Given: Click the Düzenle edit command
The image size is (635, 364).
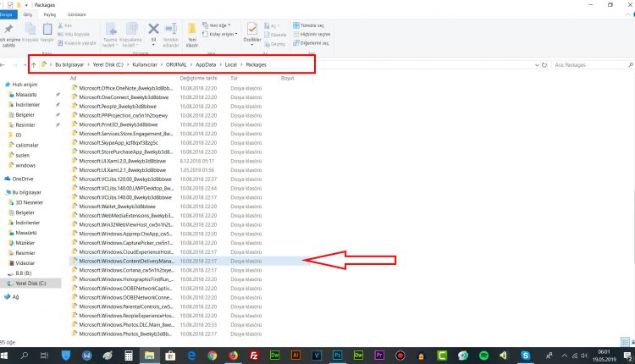Looking at the screenshot, I should pyautogui.click(x=275, y=35).
